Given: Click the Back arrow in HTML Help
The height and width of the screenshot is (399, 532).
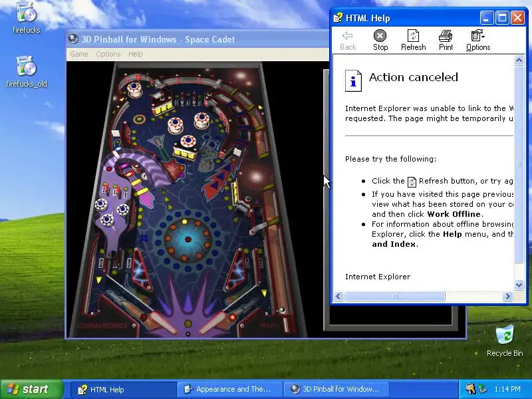Looking at the screenshot, I should click(348, 41).
